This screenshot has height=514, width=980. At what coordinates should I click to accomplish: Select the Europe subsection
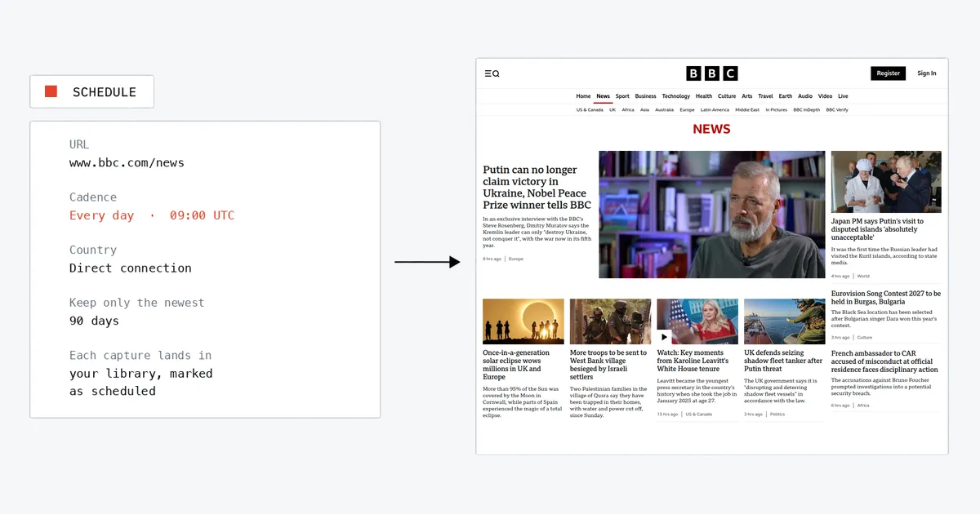(x=687, y=109)
